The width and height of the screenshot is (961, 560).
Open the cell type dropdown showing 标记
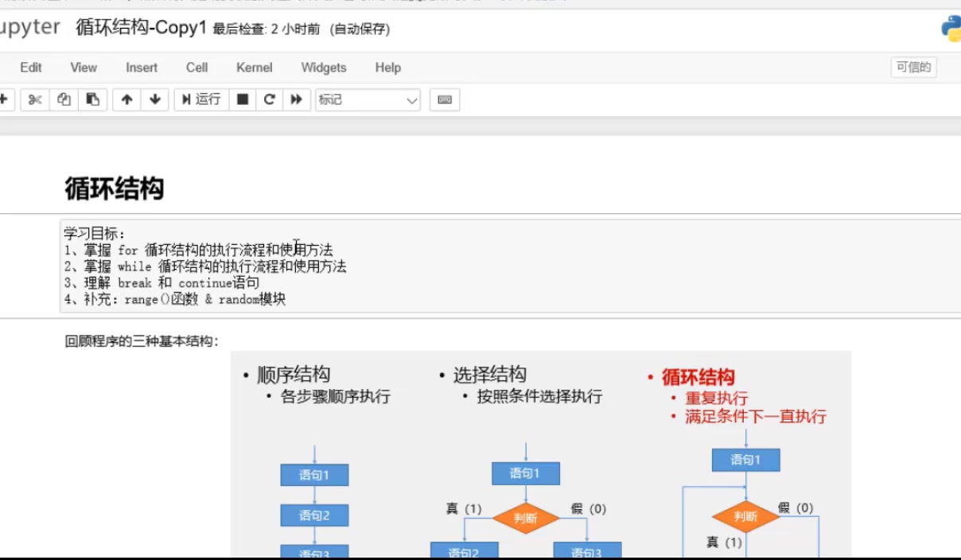click(x=368, y=99)
